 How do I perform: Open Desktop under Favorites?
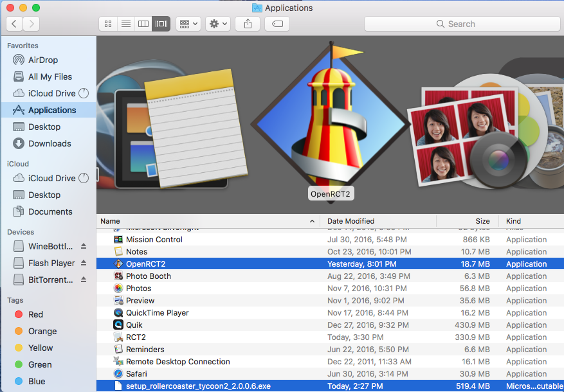(49, 127)
